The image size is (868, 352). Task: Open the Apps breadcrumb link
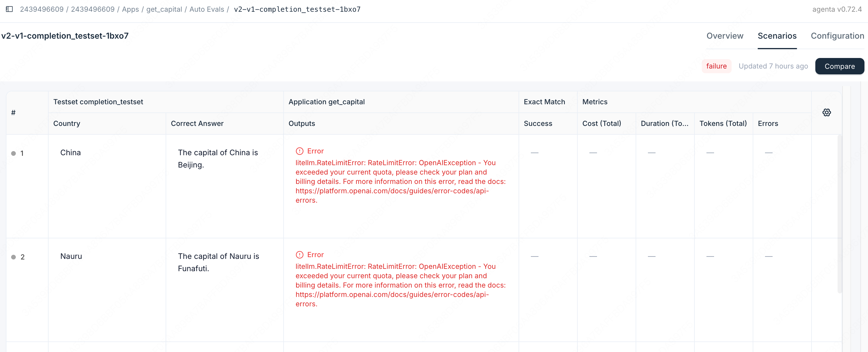130,9
